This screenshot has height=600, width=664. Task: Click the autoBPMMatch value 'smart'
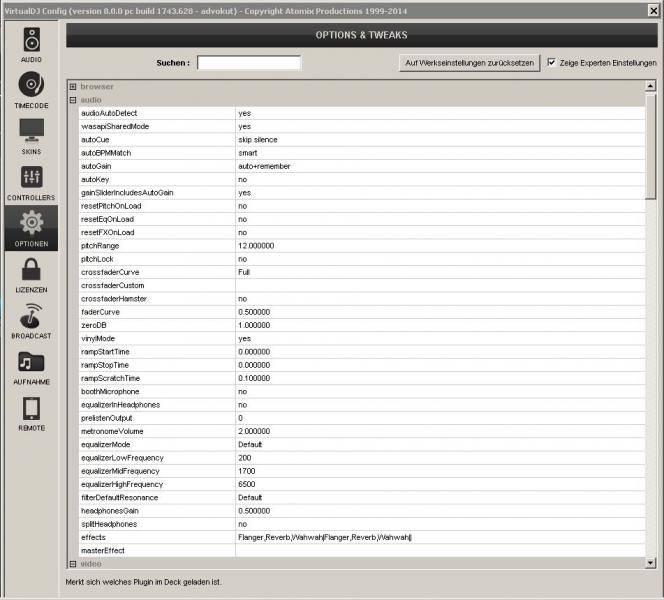[248, 153]
